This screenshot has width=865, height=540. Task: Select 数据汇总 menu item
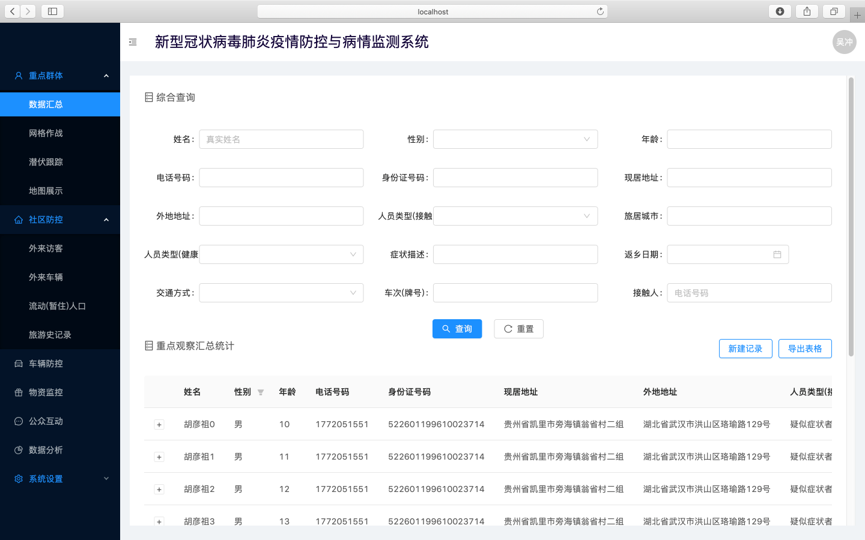point(60,104)
